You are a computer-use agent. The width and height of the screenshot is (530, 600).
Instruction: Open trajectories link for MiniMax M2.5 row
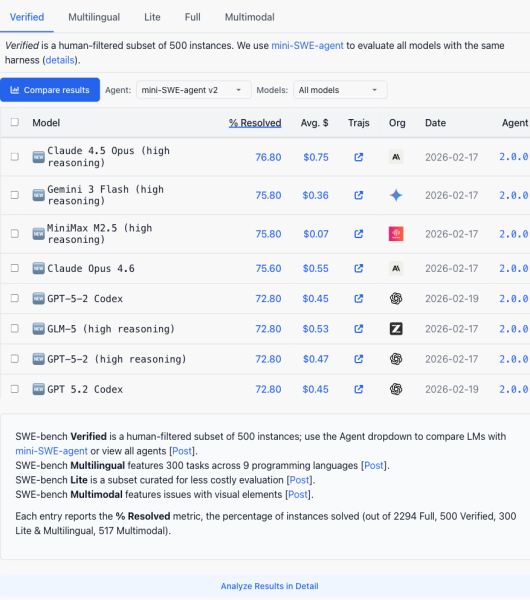[359, 234]
